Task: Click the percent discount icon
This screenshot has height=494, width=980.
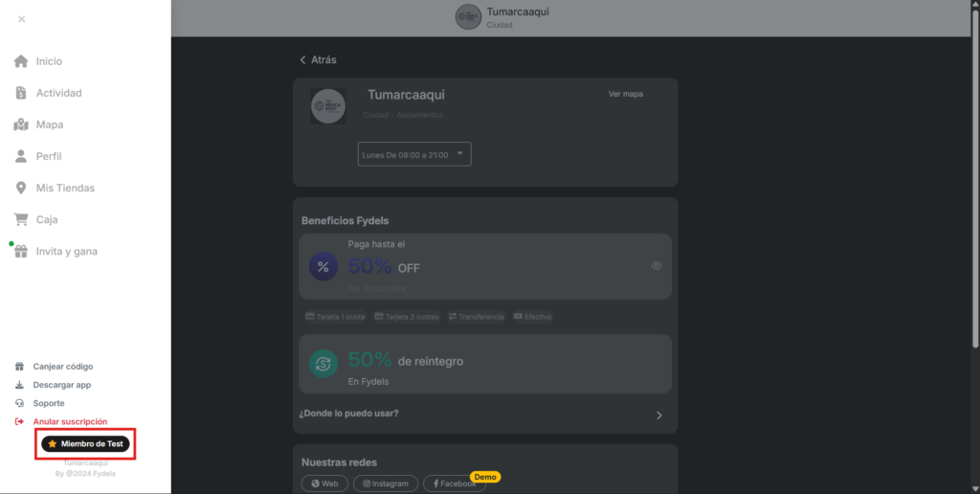Action: tap(323, 266)
